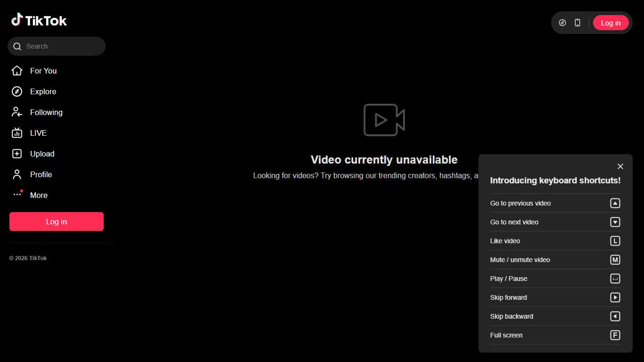
Task: Click the For You home icon
Action: [x=17, y=71]
